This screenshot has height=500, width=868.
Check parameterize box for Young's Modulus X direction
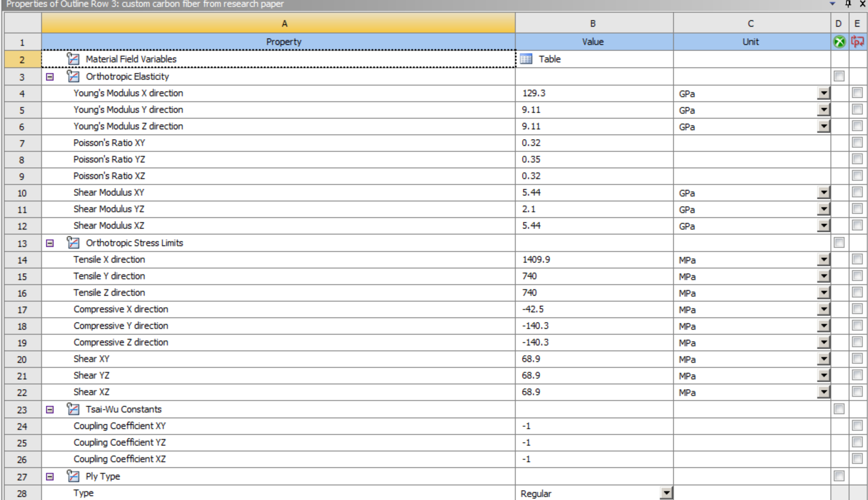(x=858, y=93)
